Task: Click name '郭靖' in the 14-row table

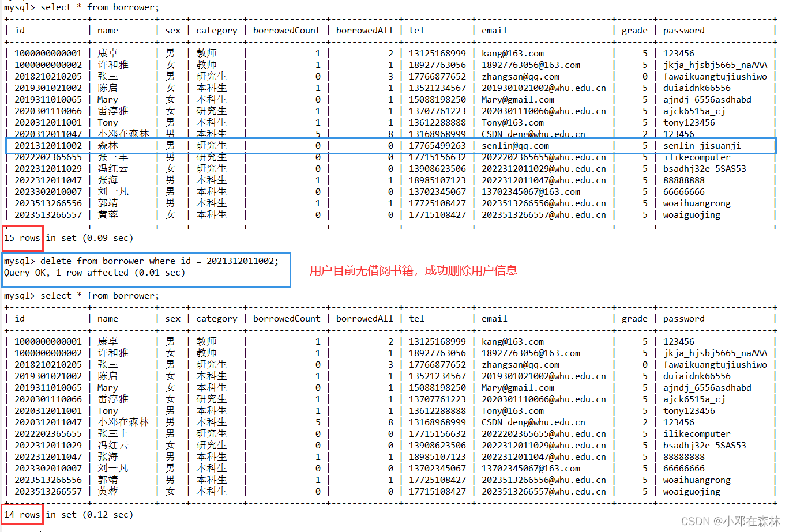Action: point(108,480)
